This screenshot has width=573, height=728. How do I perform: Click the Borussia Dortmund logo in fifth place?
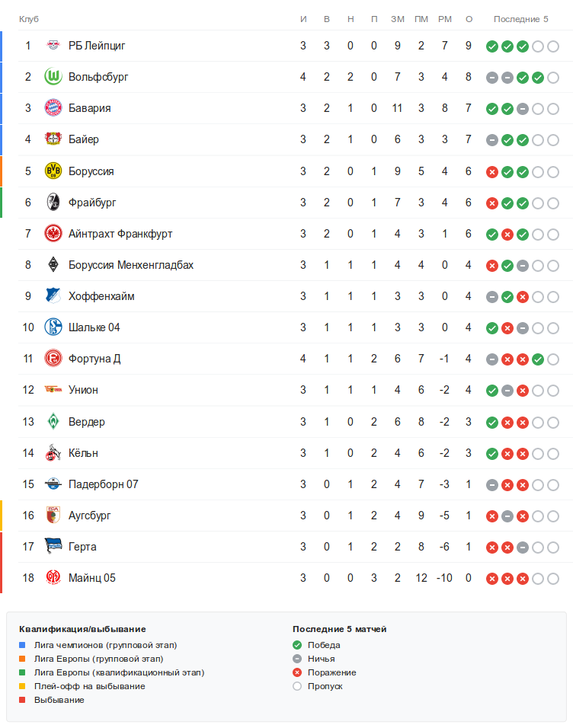click(x=53, y=171)
